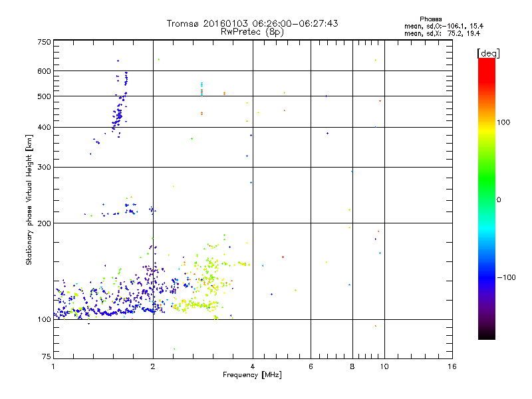The image size is (532, 399).
Task: Click the '8' x-axis tick label
Action: coord(352,366)
